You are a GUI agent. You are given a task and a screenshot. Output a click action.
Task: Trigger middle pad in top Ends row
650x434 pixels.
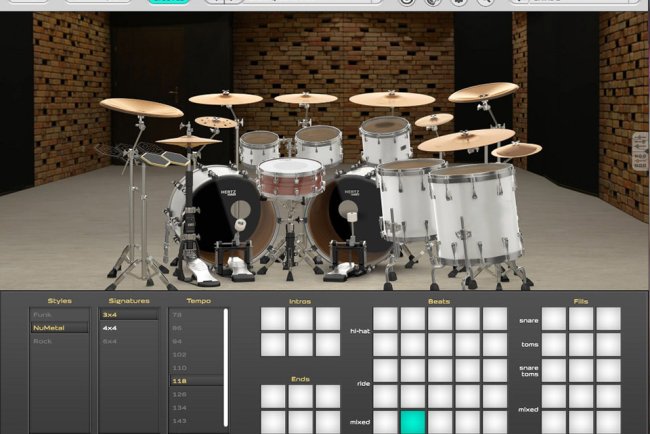(x=301, y=396)
